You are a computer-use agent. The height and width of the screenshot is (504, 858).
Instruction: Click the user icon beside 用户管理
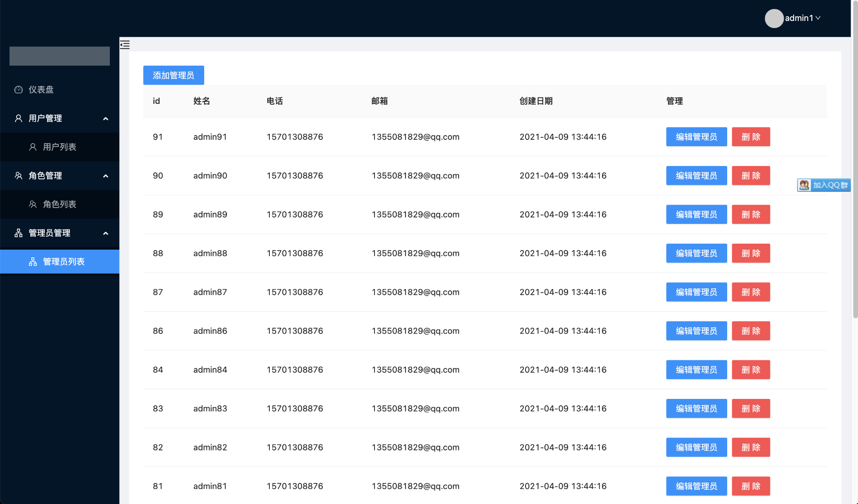18,118
